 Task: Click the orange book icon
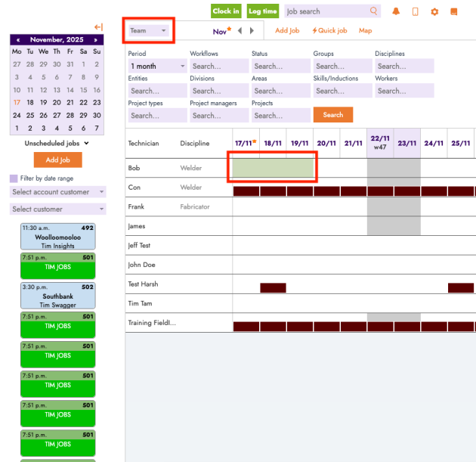454,11
